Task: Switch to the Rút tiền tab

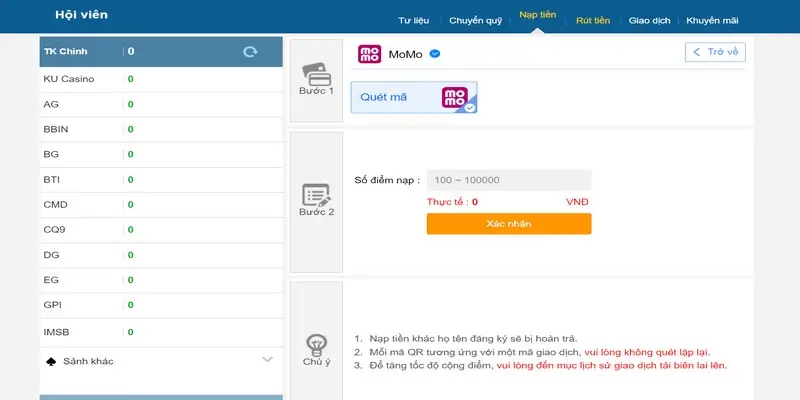Action: point(593,20)
